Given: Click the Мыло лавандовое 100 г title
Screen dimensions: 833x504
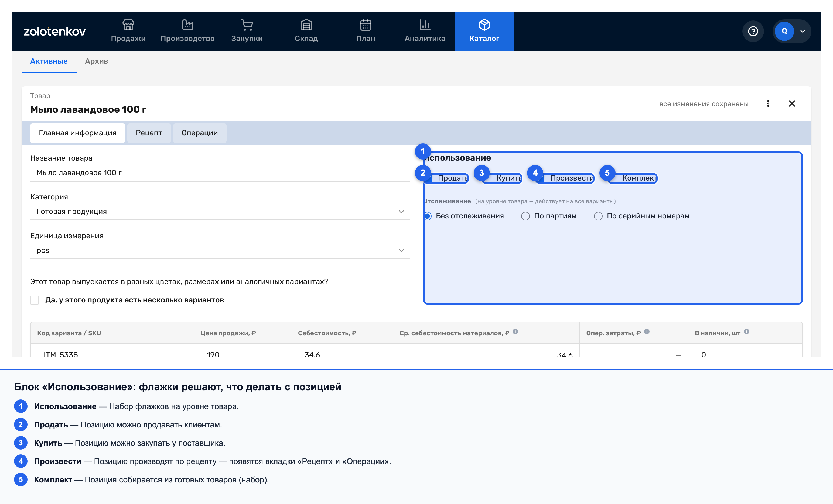Looking at the screenshot, I should pyautogui.click(x=88, y=109).
